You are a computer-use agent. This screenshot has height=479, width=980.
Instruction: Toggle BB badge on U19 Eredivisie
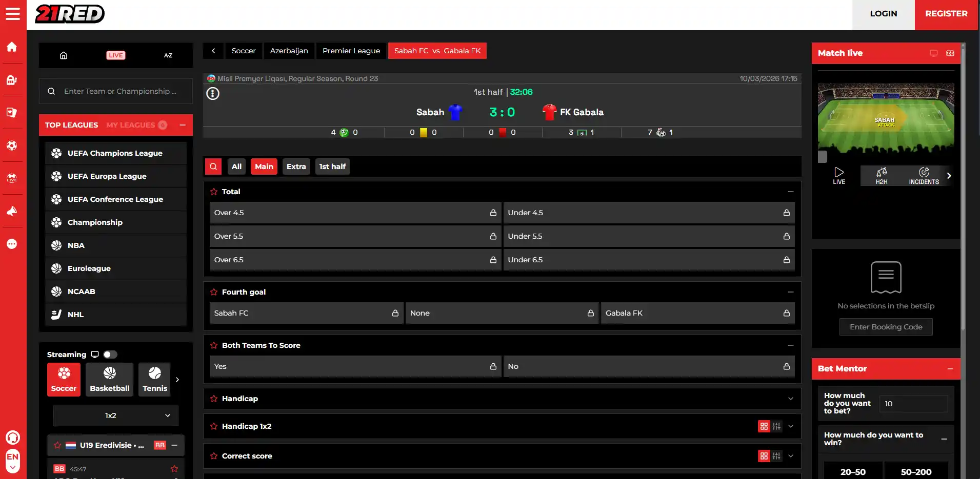coord(160,445)
